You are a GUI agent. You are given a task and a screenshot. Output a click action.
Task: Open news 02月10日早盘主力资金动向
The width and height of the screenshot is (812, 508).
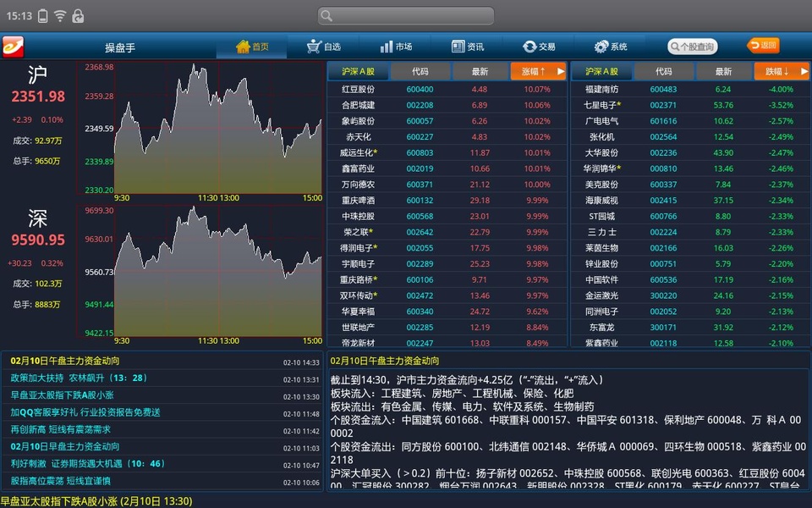(x=162, y=446)
